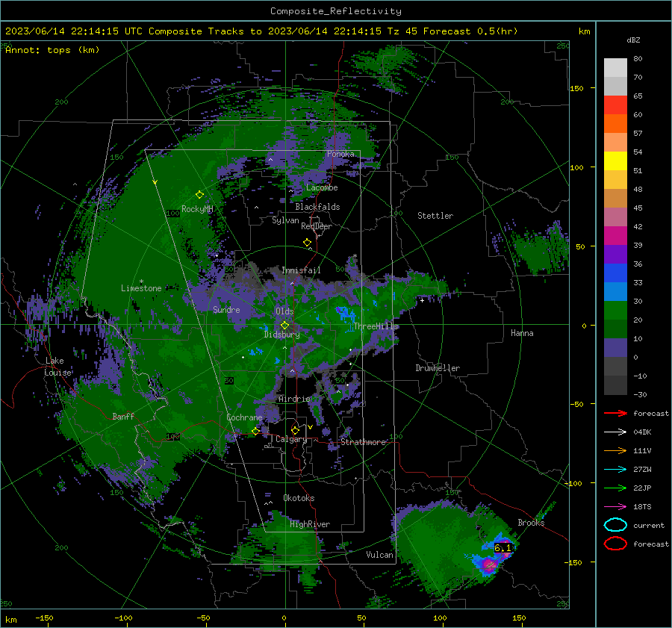The width and height of the screenshot is (672, 628).
Task: Click the strong storm cell core southwest of Brooks
Action: 488,564
